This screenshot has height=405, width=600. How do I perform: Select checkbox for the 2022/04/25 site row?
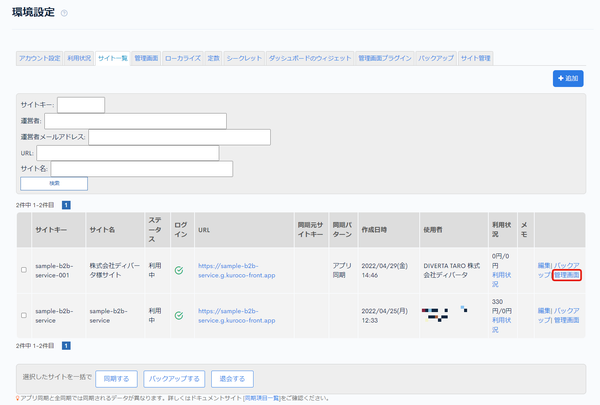24,315
